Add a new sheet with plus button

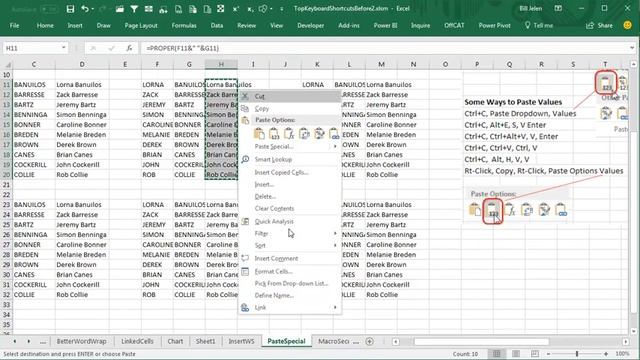click(369, 341)
